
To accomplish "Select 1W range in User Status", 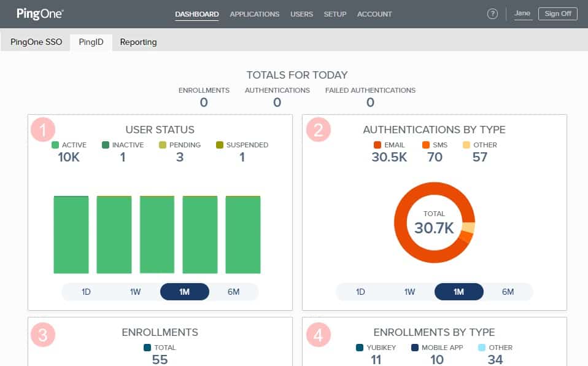I will [136, 292].
